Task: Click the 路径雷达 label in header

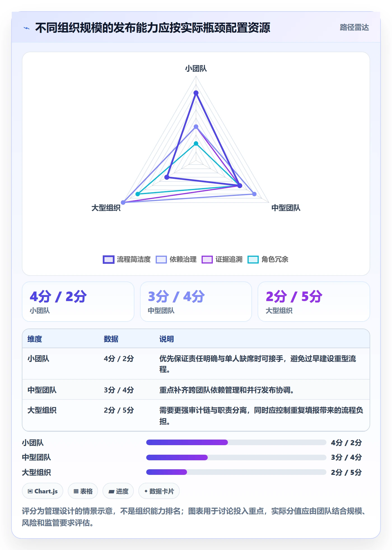Action: 354,27
